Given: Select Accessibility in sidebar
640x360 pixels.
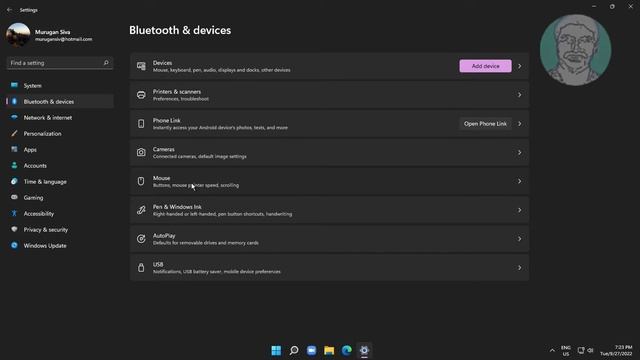Looking at the screenshot, I should (x=60, y=213).
